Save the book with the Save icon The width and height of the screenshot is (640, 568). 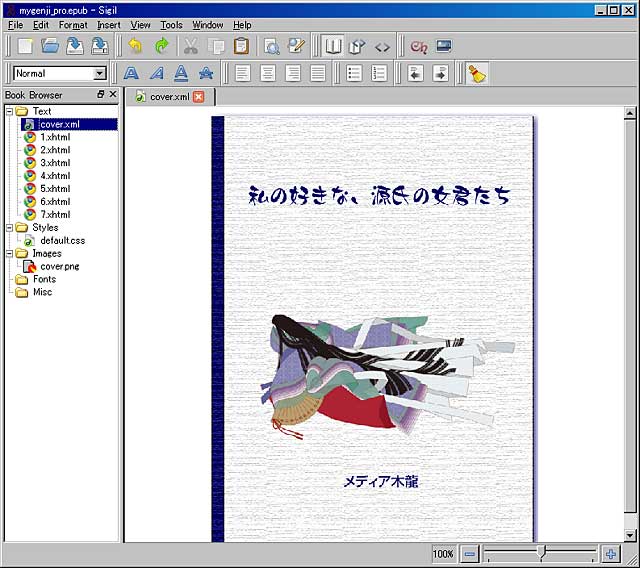[x=75, y=46]
